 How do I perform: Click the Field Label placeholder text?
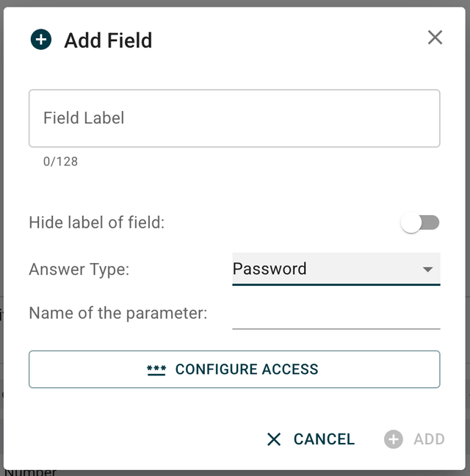point(84,118)
